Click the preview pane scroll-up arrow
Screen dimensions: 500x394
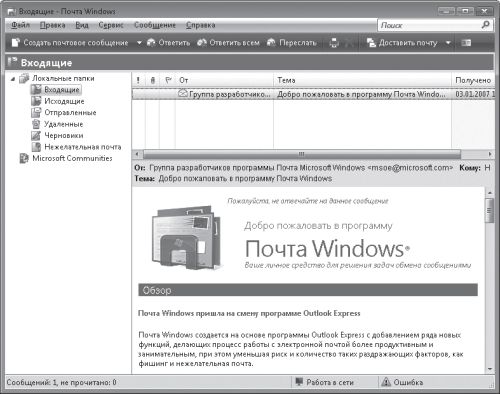tap(490, 193)
